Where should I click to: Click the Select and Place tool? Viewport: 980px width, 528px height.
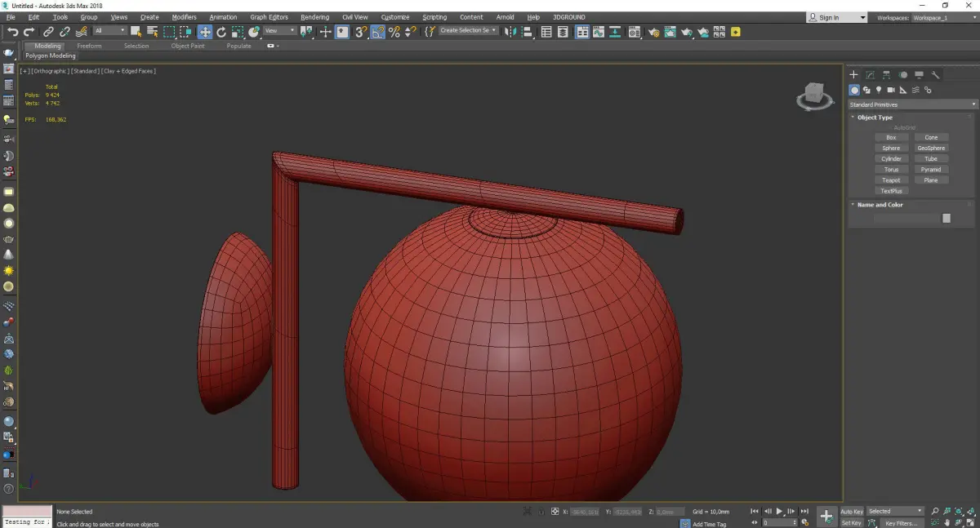point(254,32)
